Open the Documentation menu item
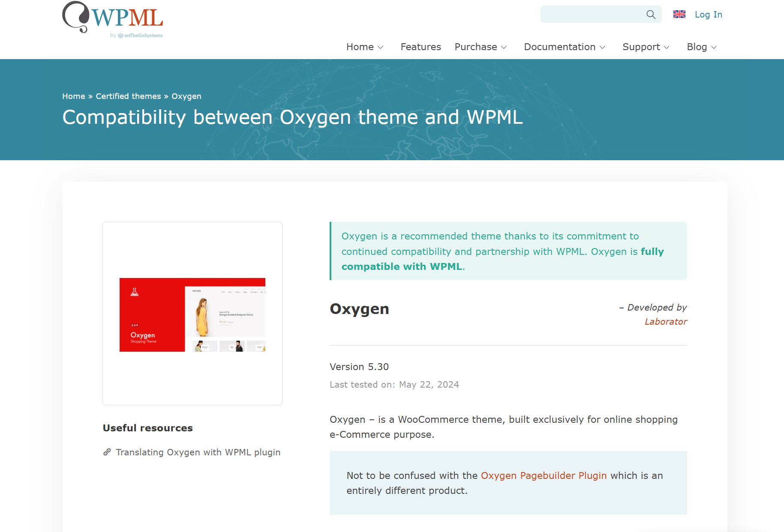The image size is (784, 532). pyautogui.click(x=559, y=47)
